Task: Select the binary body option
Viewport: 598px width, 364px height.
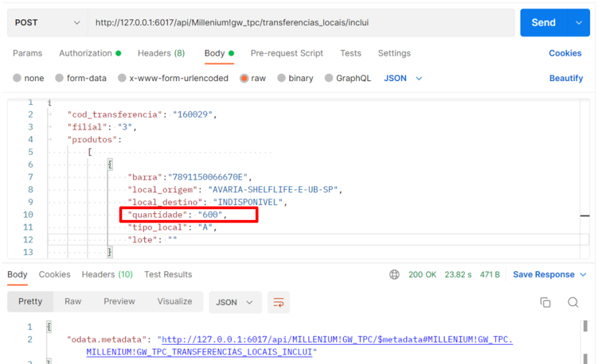Action: [x=282, y=78]
